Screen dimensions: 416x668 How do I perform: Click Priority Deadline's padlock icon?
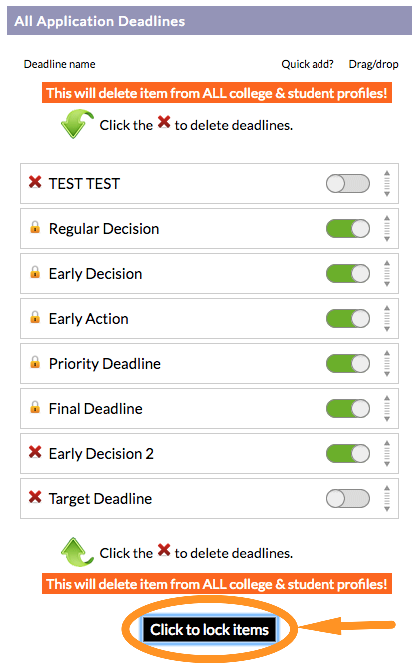[35, 363]
